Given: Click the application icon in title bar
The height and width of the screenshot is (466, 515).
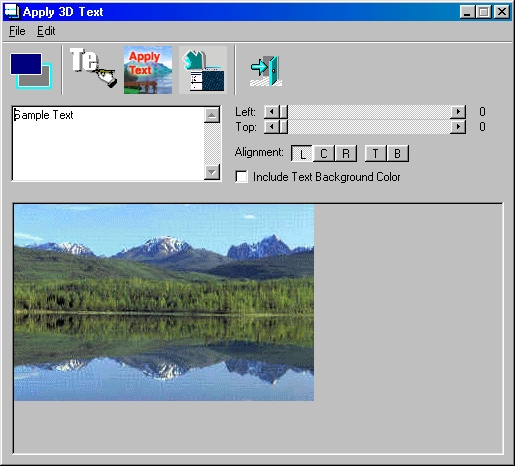Looking at the screenshot, I should point(12,12).
